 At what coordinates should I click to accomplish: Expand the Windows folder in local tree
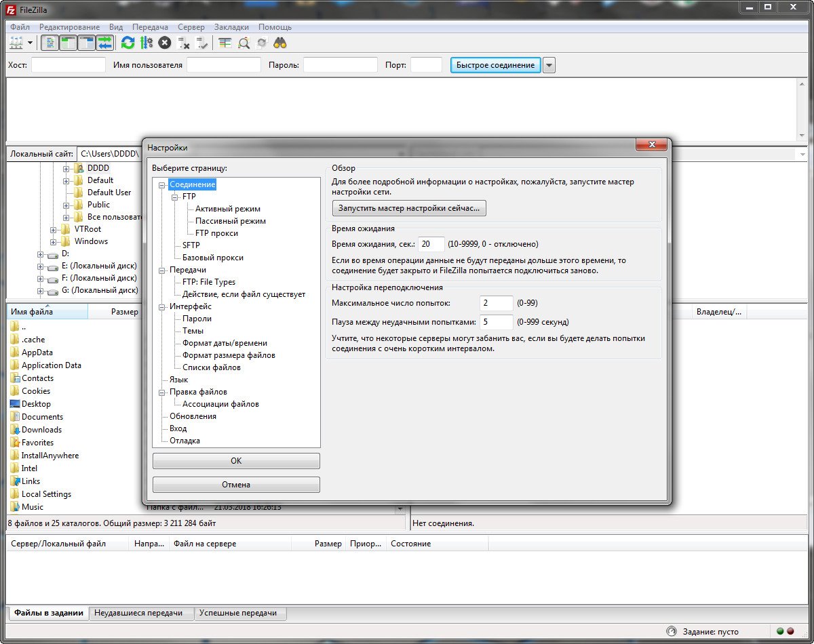click(x=54, y=241)
